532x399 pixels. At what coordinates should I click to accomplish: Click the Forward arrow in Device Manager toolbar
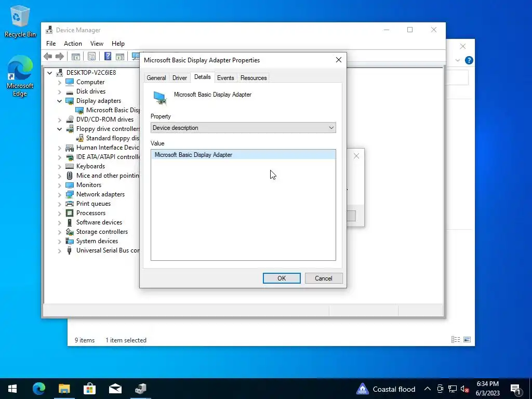(x=60, y=56)
